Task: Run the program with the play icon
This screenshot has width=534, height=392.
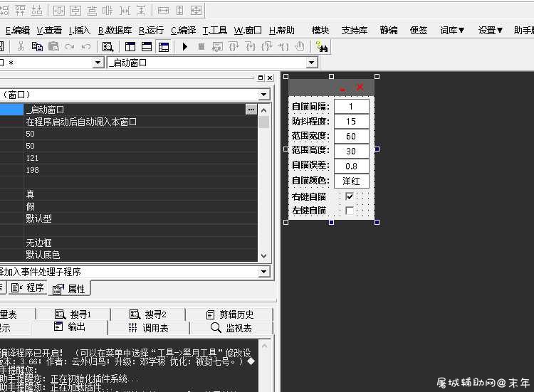Action: click(x=185, y=46)
